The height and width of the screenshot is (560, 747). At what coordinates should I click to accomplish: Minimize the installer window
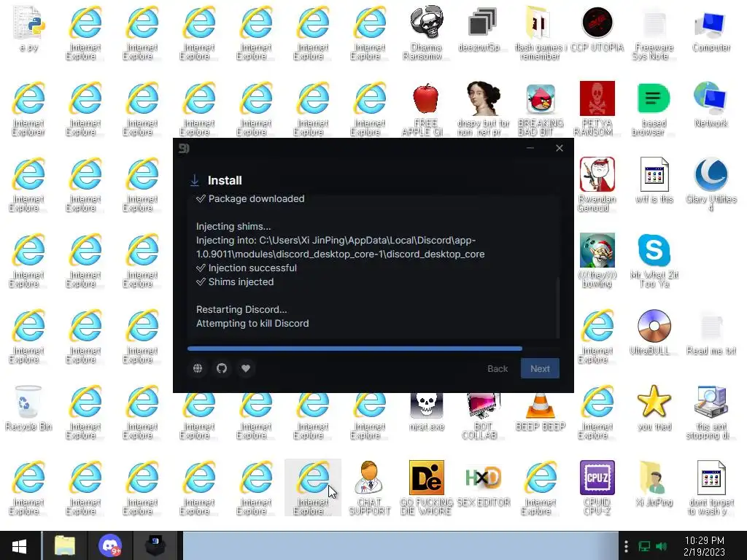tap(530, 148)
